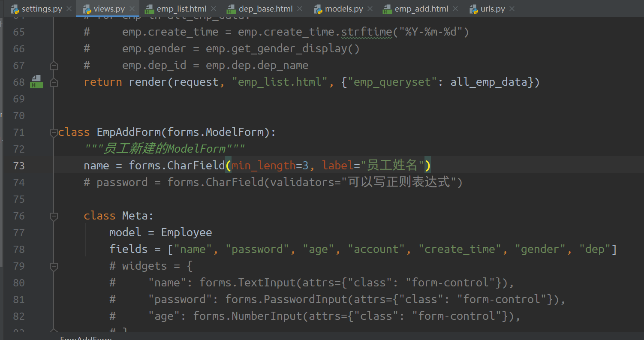
Task: Click the template gutter icon on line 68
Action: tap(36, 82)
